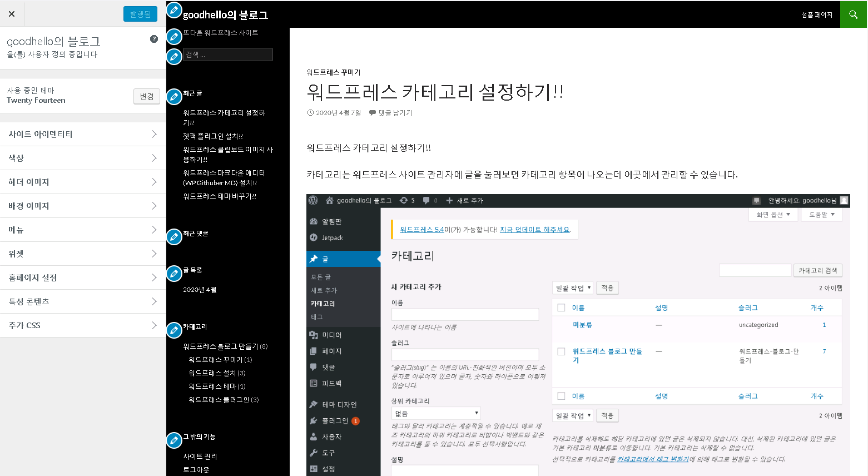Edit the 최근 글 widget pencil icon
The image size is (868, 476).
[x=174, y=97]
